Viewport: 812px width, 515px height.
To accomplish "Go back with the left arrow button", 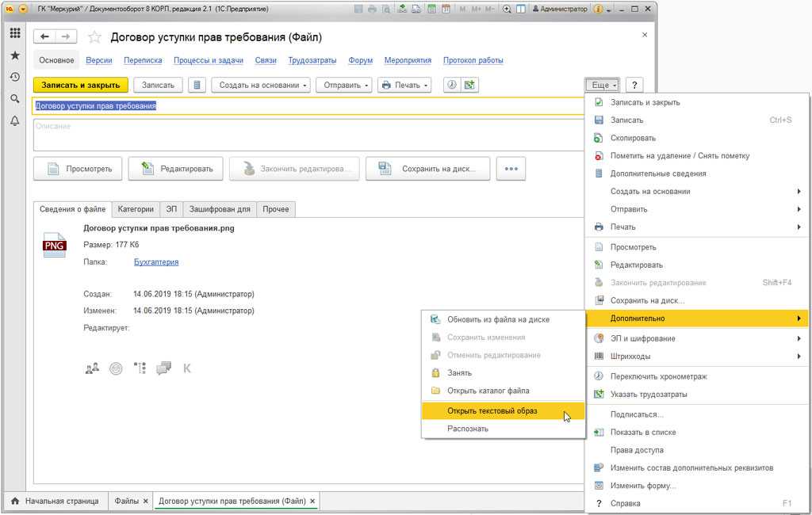I will coord(45,37).
